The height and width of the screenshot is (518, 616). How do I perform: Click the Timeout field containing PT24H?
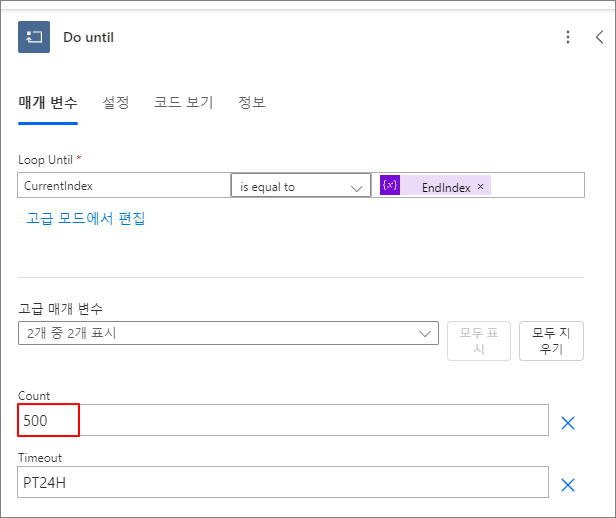point(283,482)
